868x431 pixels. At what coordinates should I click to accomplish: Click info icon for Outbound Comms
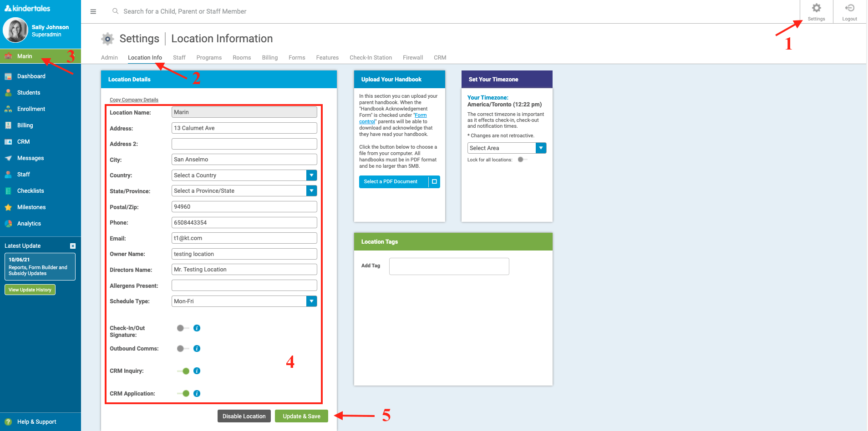[x=197, y=349]
